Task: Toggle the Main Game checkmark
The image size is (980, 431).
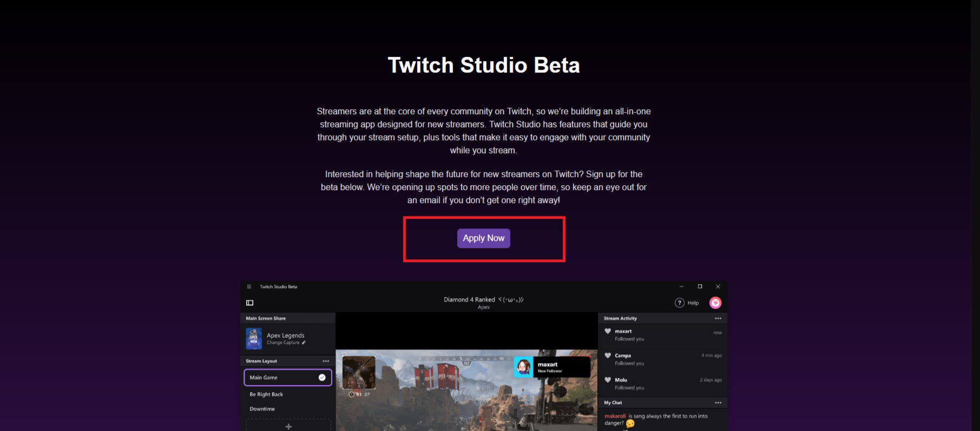Action: pyautogui.click(x=322, y=377)
